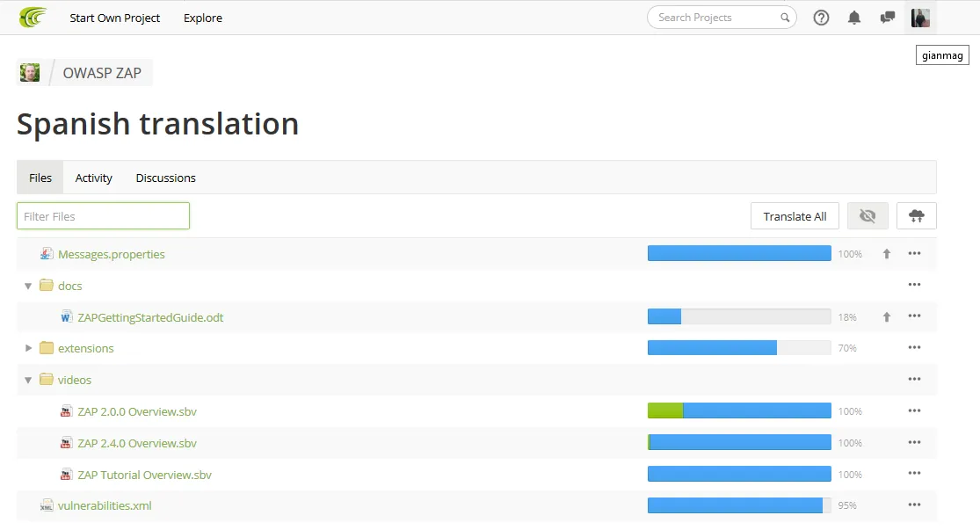Viewport: 980px width, 530px height.
Task: Click the ZAP 2.0.0 Overview progress bar
Action: tap(739, 410)
